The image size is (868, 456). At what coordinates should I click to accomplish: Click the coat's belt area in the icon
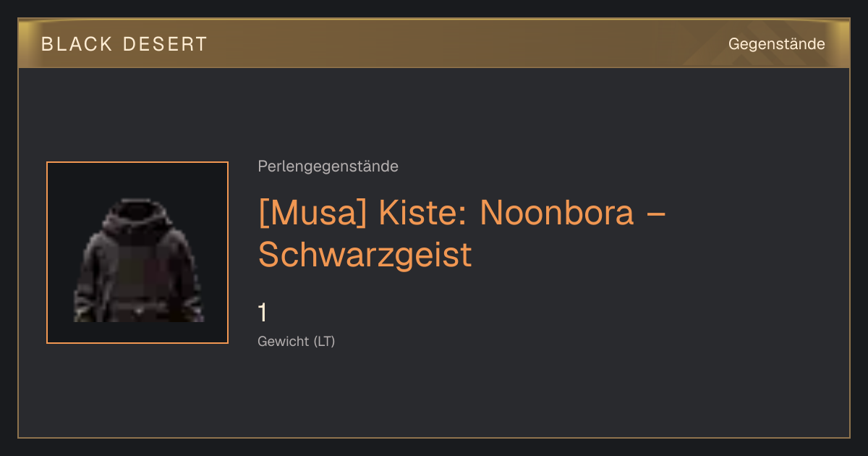tap(137, 310)
